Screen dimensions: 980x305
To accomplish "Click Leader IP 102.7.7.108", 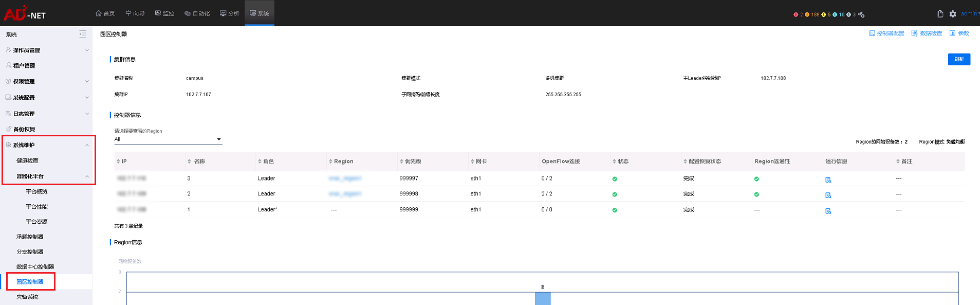I will coord(773,78).
